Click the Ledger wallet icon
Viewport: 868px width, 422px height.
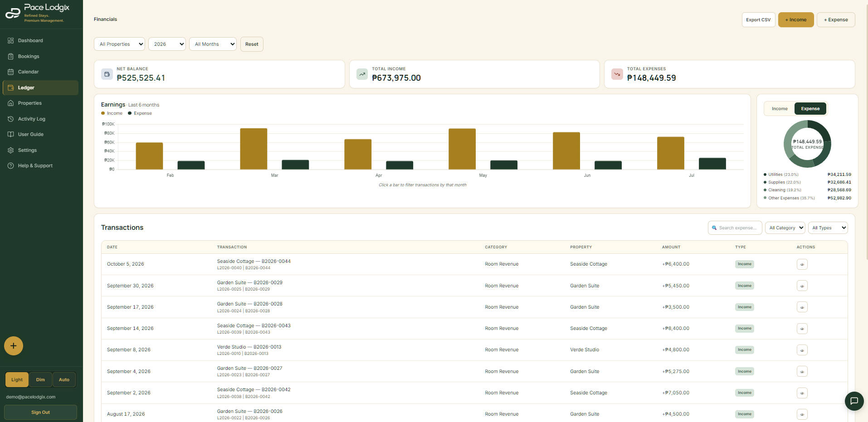(10, 87)
